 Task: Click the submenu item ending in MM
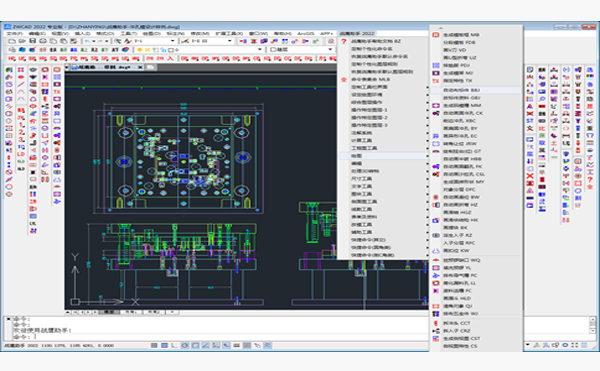476,106
